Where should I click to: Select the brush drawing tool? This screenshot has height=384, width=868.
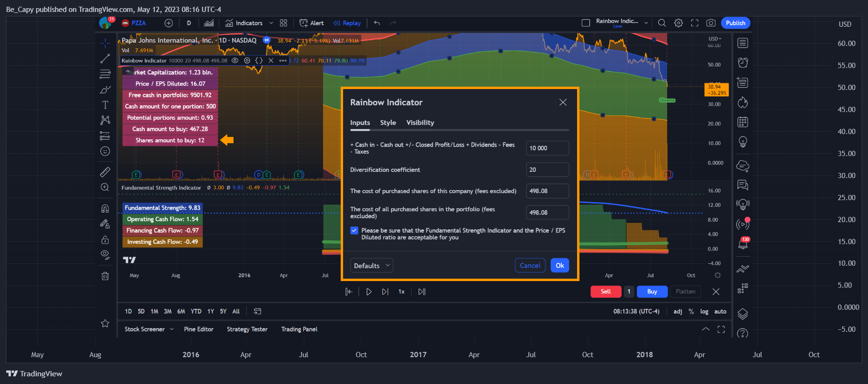point(105,90)
